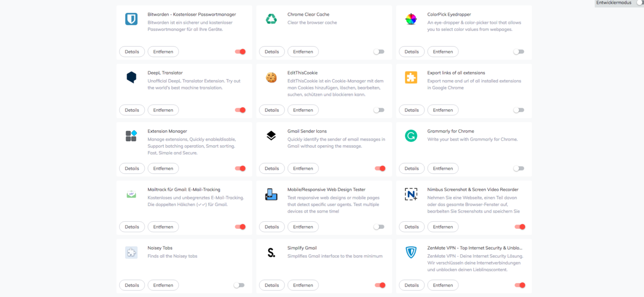Open Details for Noisey Tabs
Screen dimensions: 644x297
click(132, 285)
